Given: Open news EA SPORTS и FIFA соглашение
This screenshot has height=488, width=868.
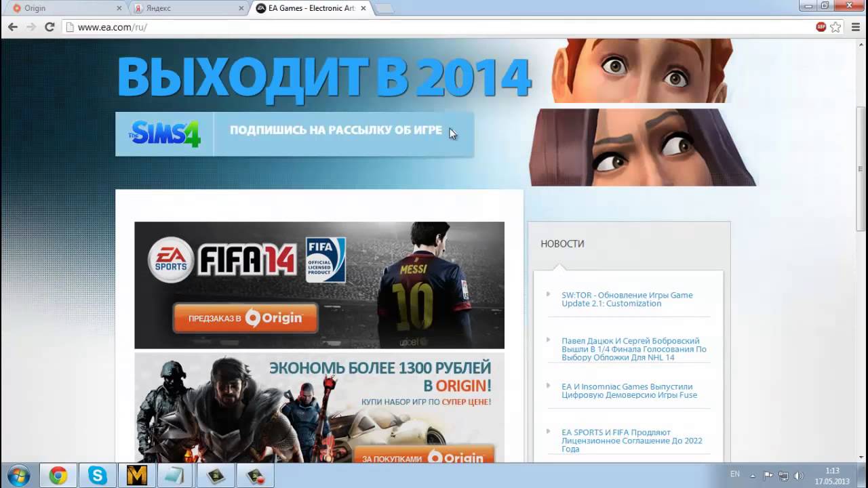Looking at the screenshot, I should [632, 441].
